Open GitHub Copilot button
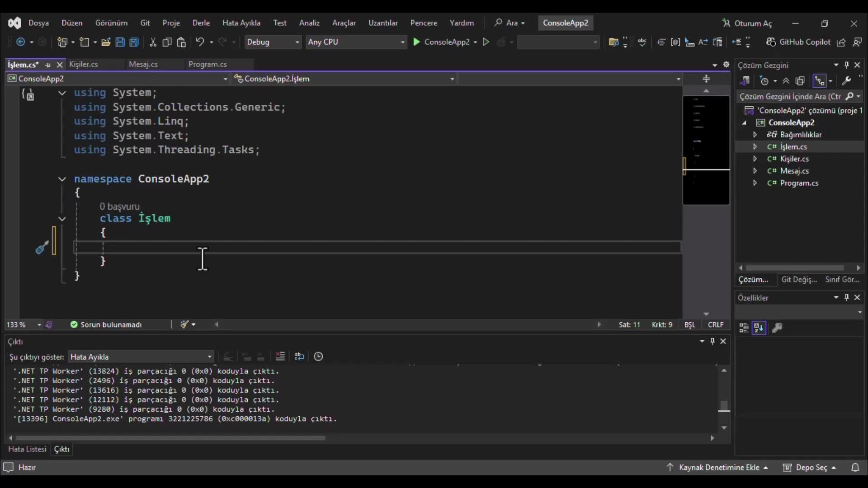Image resolution: width=868 pixels, height=488 pixels. (x=798, y=42)
